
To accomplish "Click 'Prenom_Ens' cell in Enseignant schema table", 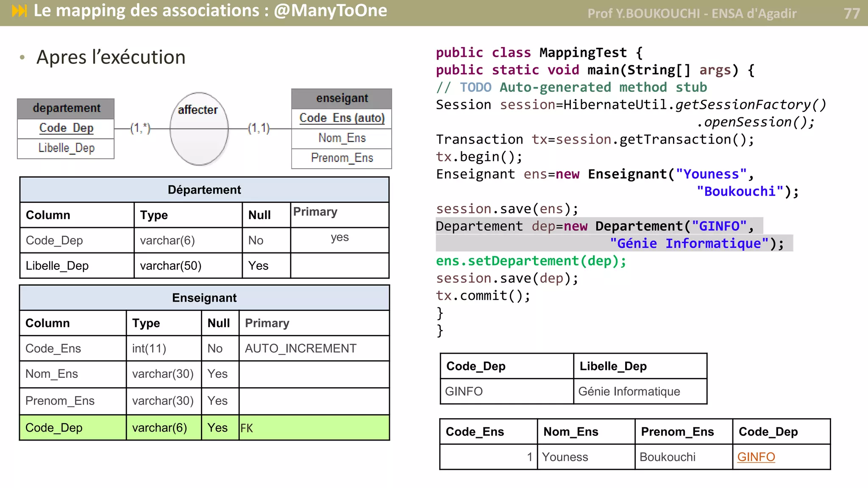I will tap(73, 401).
